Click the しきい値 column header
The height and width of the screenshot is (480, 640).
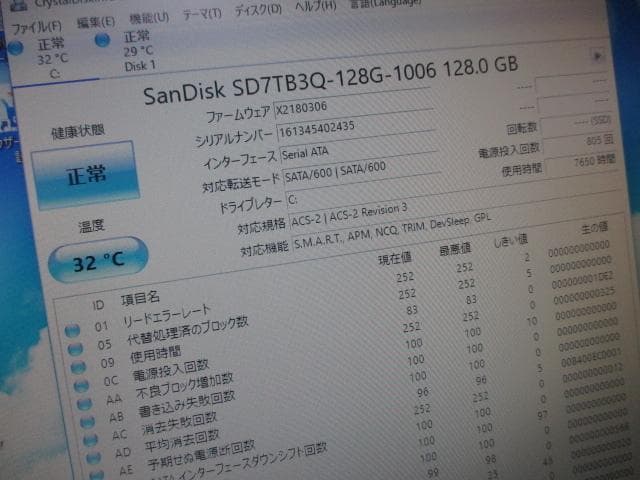point(511,240)
